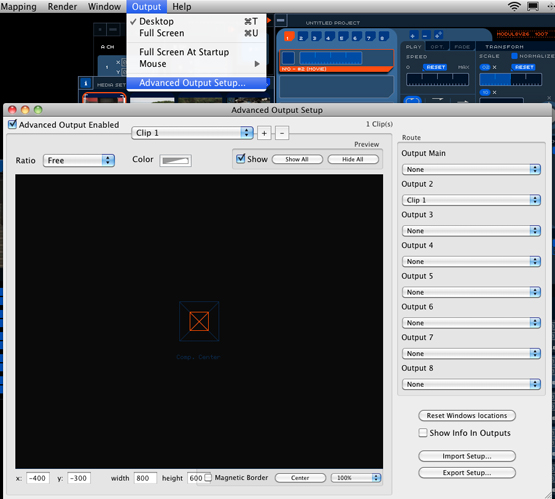
Task: Enable Show Info In Outputs
Action: (x=423, y=433)
